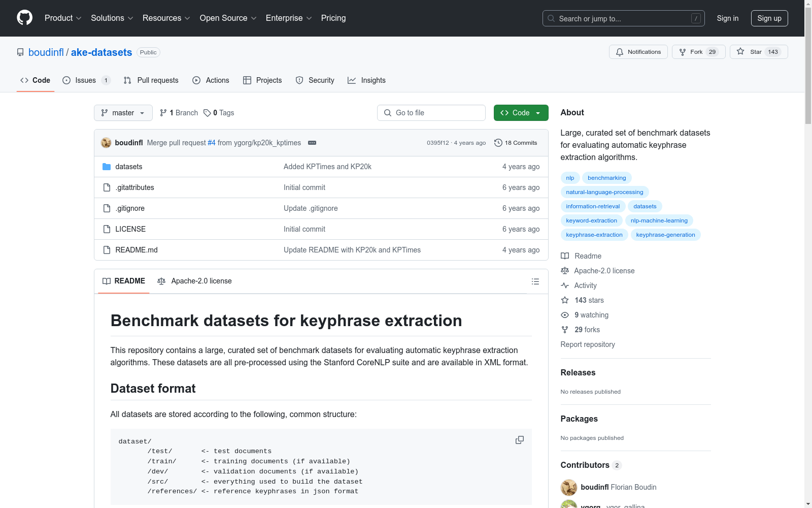View the 18 Commits history
Viewport: 812px width, 508px height.
[516, 143]
